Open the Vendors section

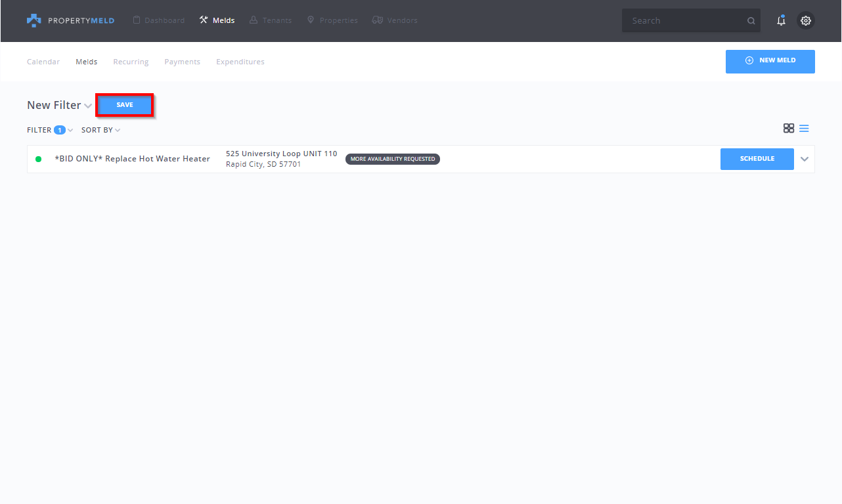[395, 20]
